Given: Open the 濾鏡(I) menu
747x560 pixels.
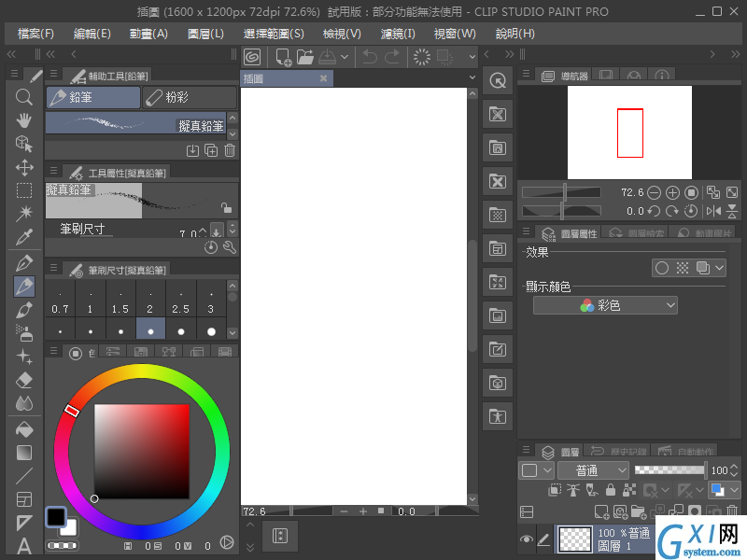Looking at the screenshot, I should click(398, 34).
